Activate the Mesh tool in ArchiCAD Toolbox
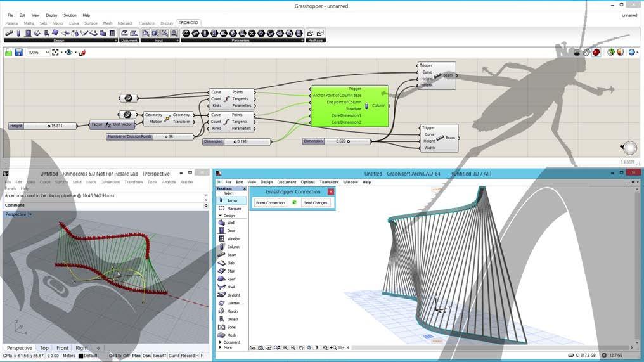 click(x=231, y=335)
